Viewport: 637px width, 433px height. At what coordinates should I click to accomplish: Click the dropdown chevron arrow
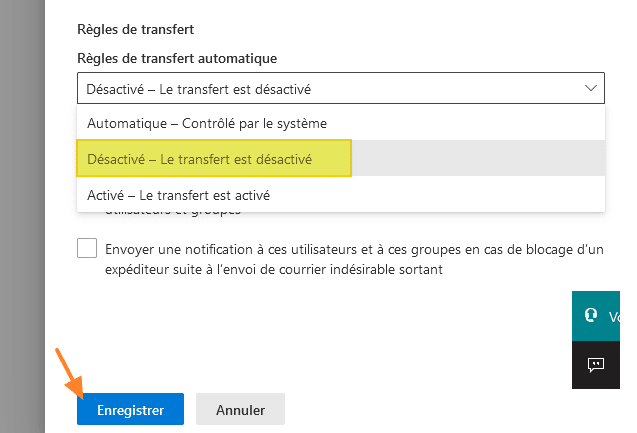pyautogui.click(x=590, y=89)
